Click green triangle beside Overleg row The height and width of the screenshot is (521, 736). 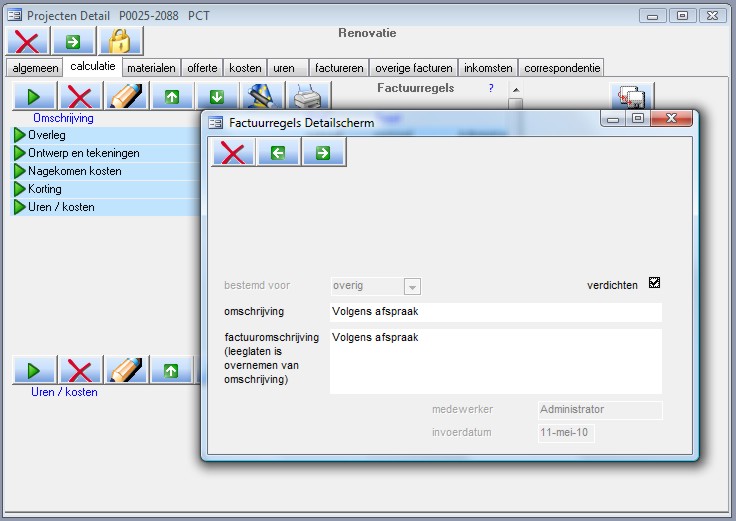(x=19, y=135)
